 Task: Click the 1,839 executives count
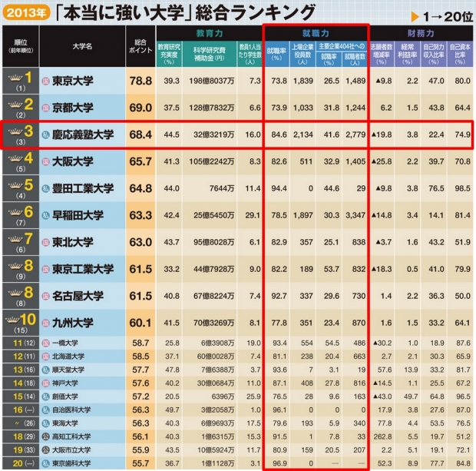[303, 81]
